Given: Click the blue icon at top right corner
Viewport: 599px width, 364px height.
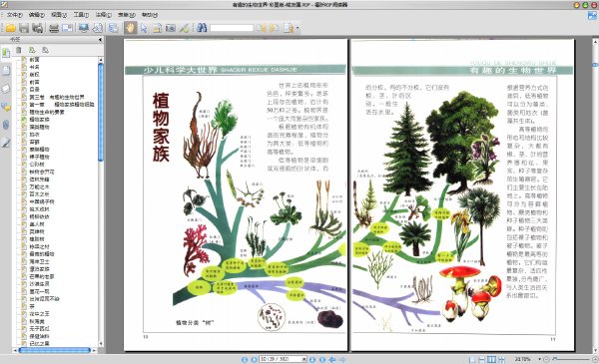Looking at the screenshot, I should click(x=592, y=16).
